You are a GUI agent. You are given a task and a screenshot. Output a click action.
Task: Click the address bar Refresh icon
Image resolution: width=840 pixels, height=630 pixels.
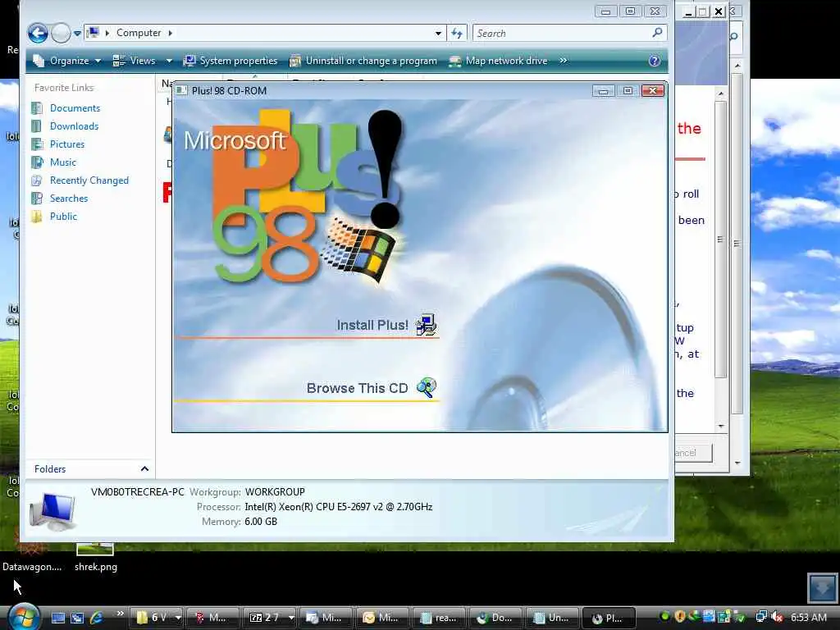pyautogui.click(x=457, y=33)
